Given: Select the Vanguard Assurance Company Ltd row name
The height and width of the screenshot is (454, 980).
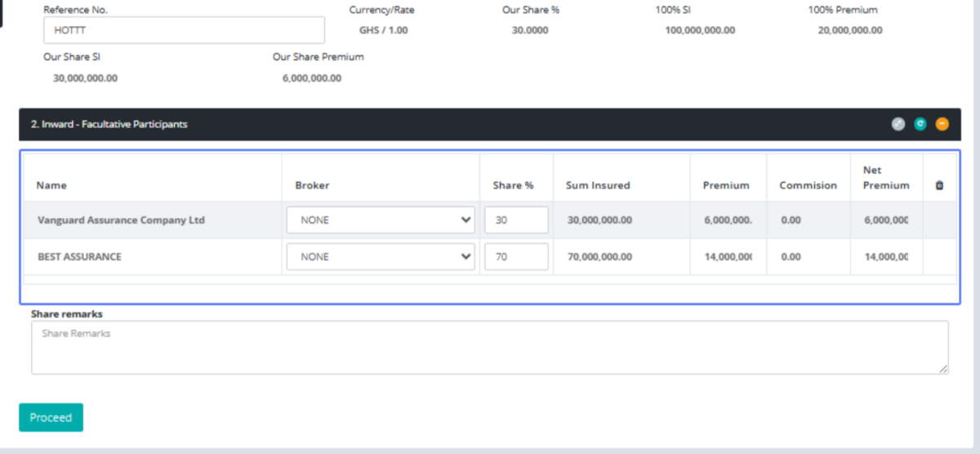Looking at the screenshot, I should tap(121, 220).
